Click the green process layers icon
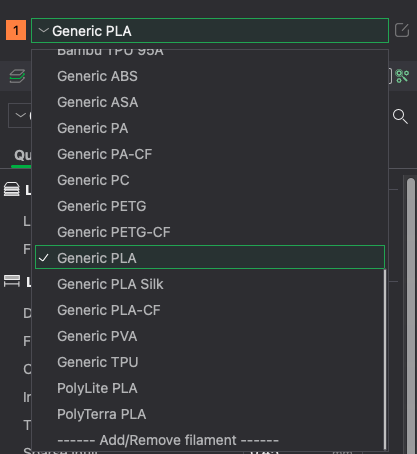Screen dimensions: 417x454 pyautogui.click(x=17, y=76)
